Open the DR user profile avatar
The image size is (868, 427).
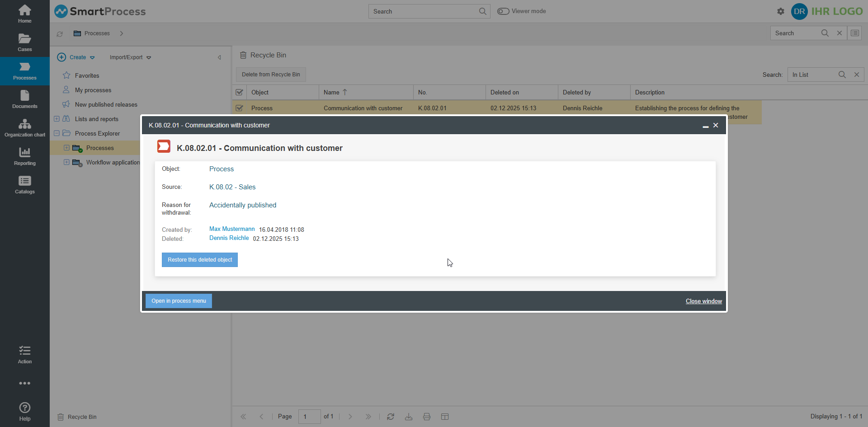point(799,11)
